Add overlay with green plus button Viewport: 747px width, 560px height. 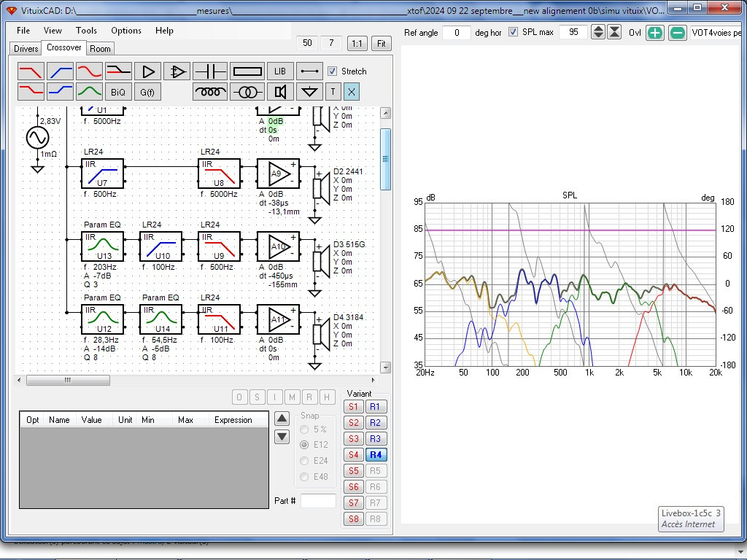tap(655, 33)
